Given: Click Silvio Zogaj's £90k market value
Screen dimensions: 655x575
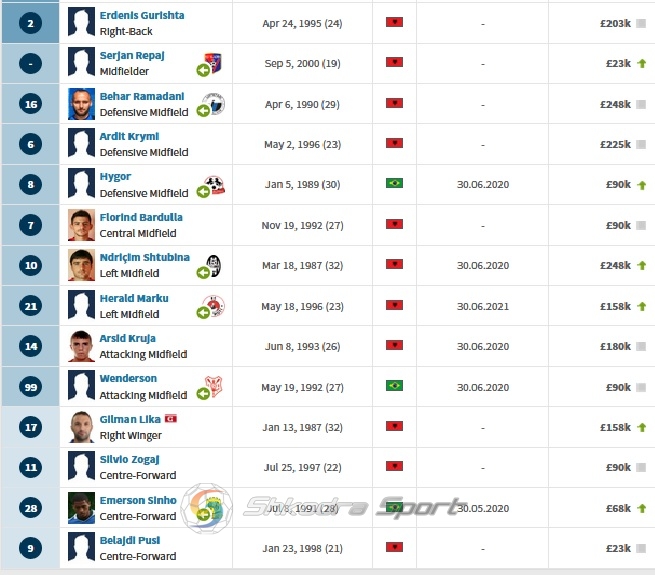Looking at the screenshot, I should pyautogui.click(x=618, y=467).
